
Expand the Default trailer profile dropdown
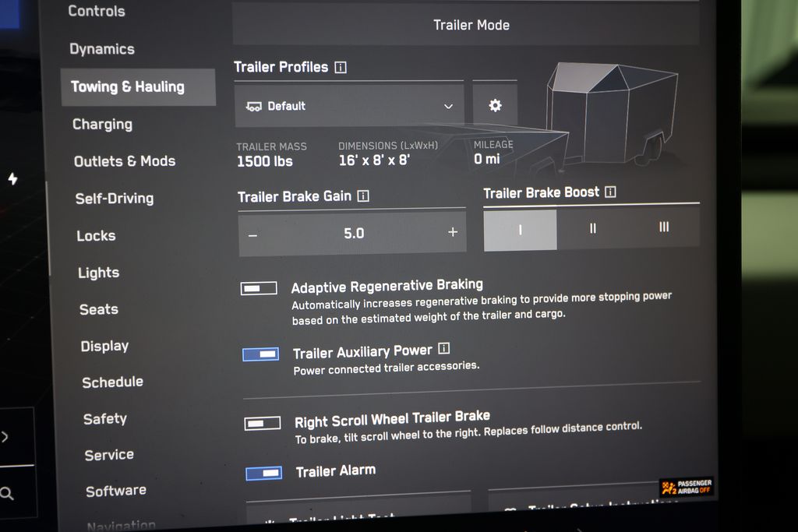[x=349, y=106]
